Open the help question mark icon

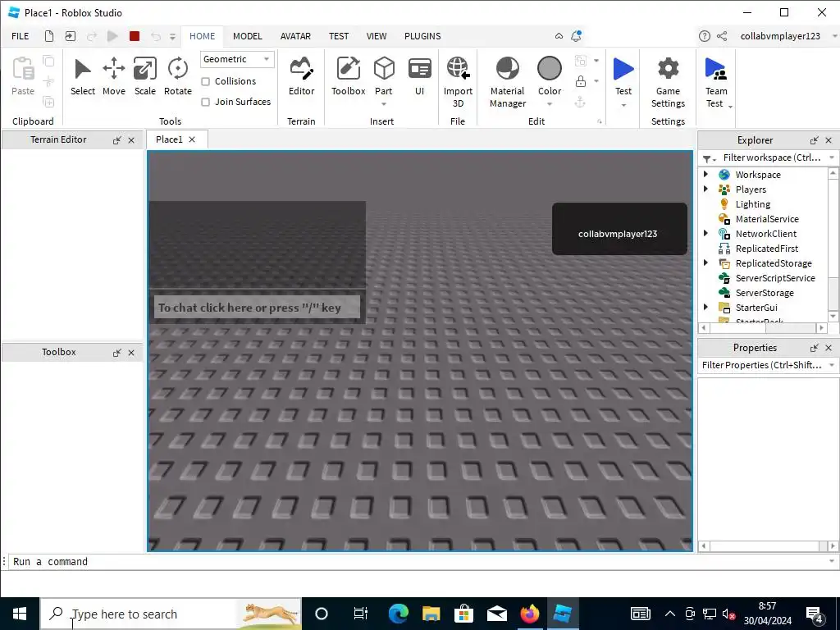(705, 36)
